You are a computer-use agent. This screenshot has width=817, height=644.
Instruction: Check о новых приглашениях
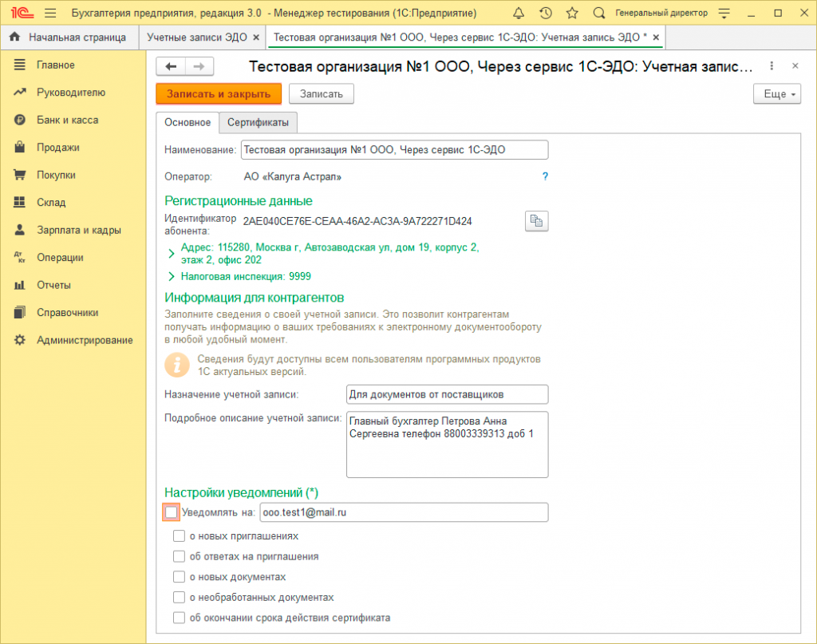coord(179,535)
